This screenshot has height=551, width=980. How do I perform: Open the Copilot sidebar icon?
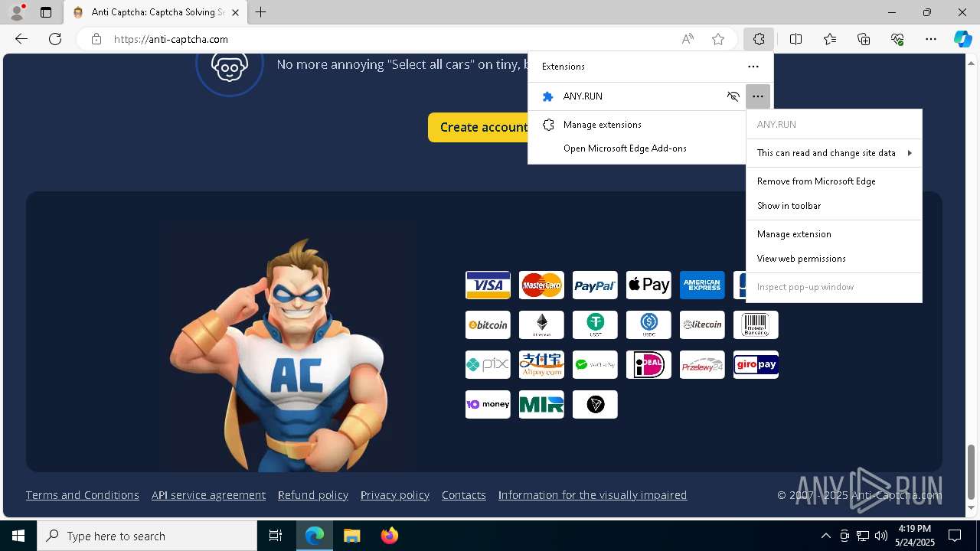962,39
